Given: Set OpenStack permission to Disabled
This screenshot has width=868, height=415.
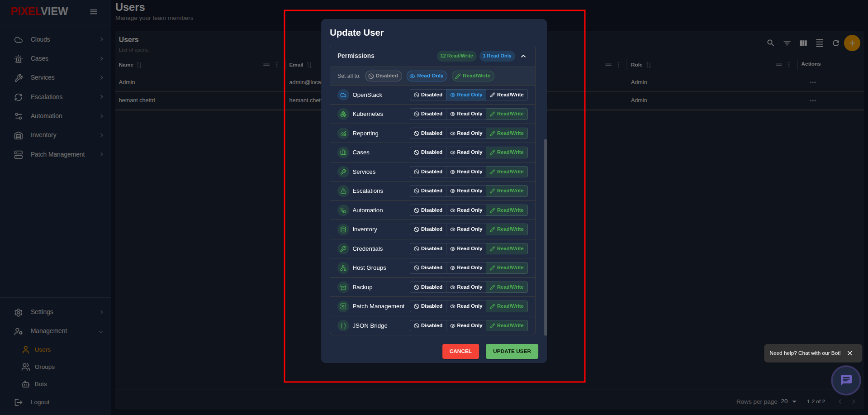Looking at the screenshot, I should coord(428,95).
